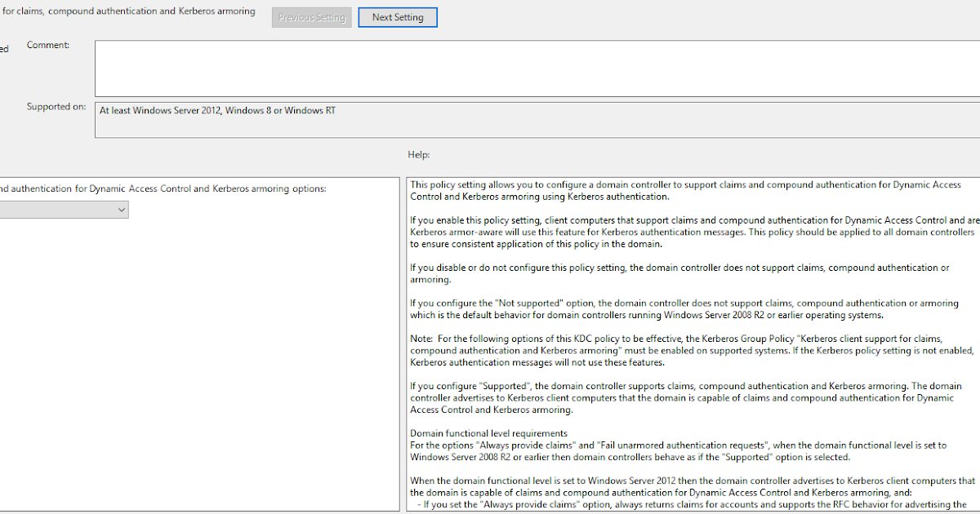Click the policy setting title text at top

click(127, 11)
